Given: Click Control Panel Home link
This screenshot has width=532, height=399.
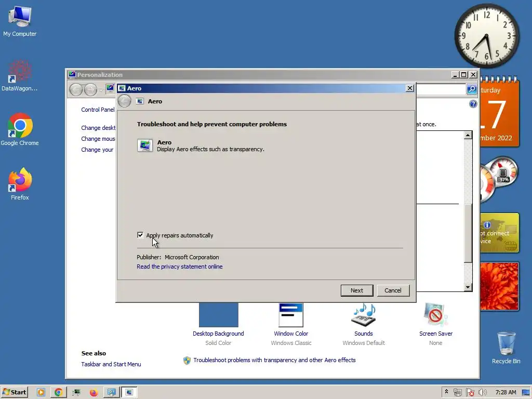Looking at the screenshot, I should pyautogui.click(x=98, y=110).
